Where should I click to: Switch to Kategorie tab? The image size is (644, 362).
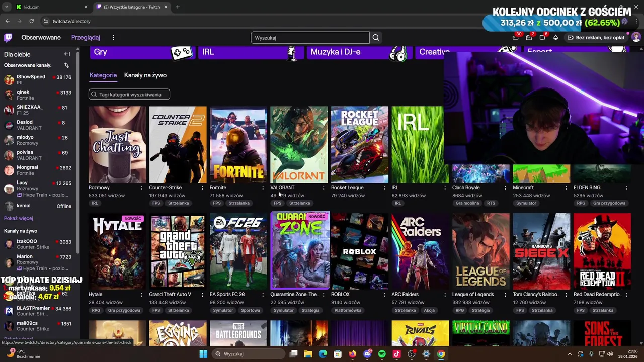103,75
